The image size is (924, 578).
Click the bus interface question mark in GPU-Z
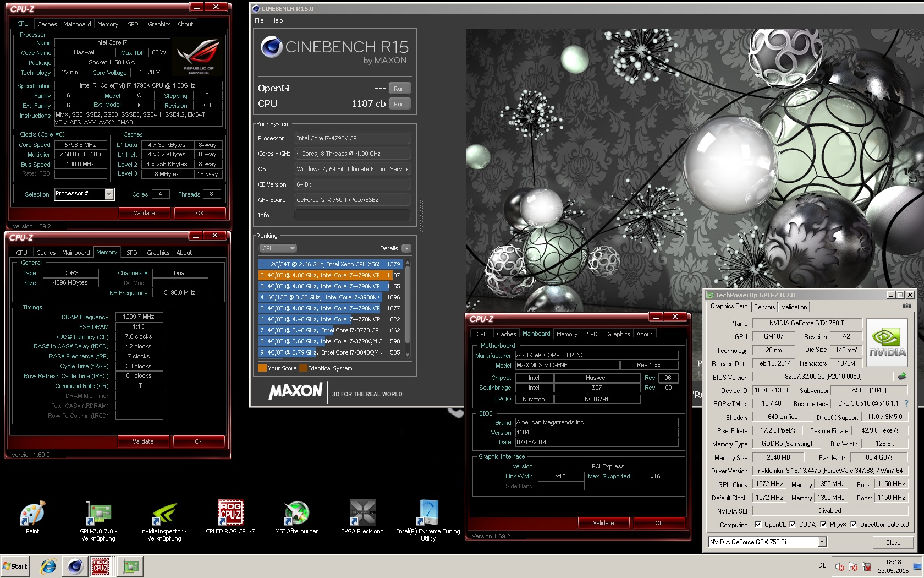point(906,403)
